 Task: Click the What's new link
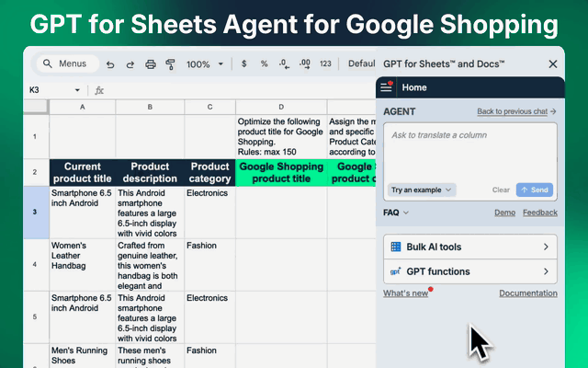(x=406, y=293)
